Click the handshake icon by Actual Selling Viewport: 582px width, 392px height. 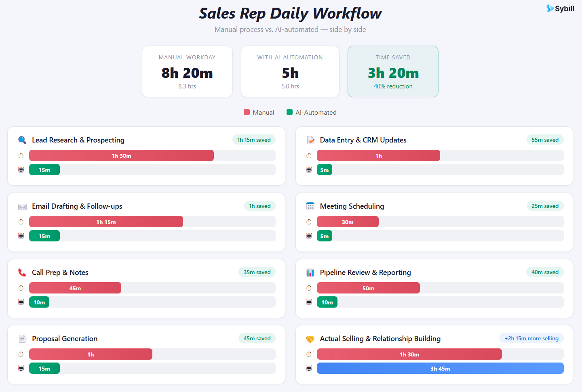[x=310, y=339]
